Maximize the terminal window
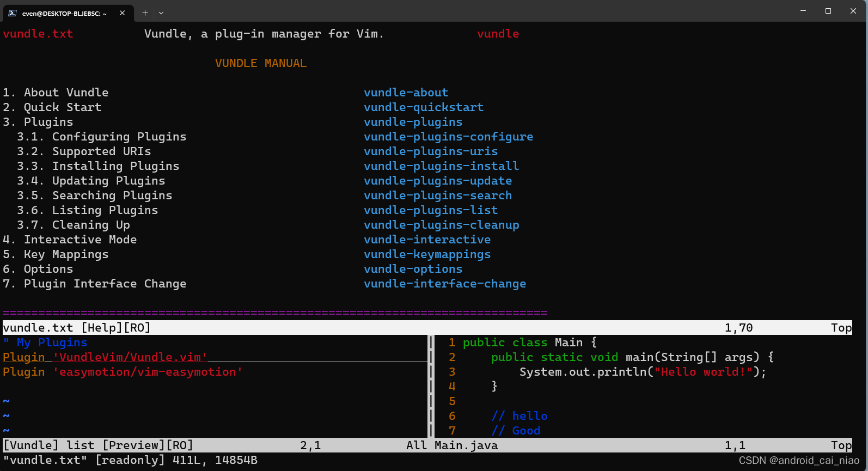This screenshot has width=868, height=471. (x=828, y=11)
